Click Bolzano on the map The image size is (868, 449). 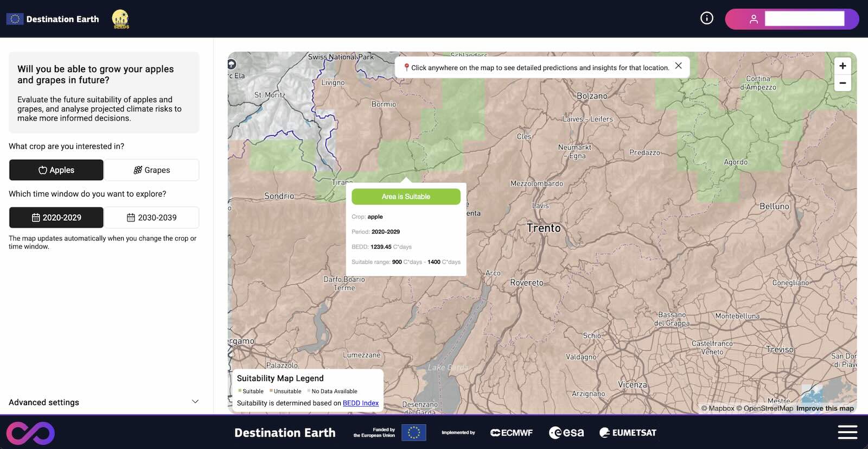[592, 96]
